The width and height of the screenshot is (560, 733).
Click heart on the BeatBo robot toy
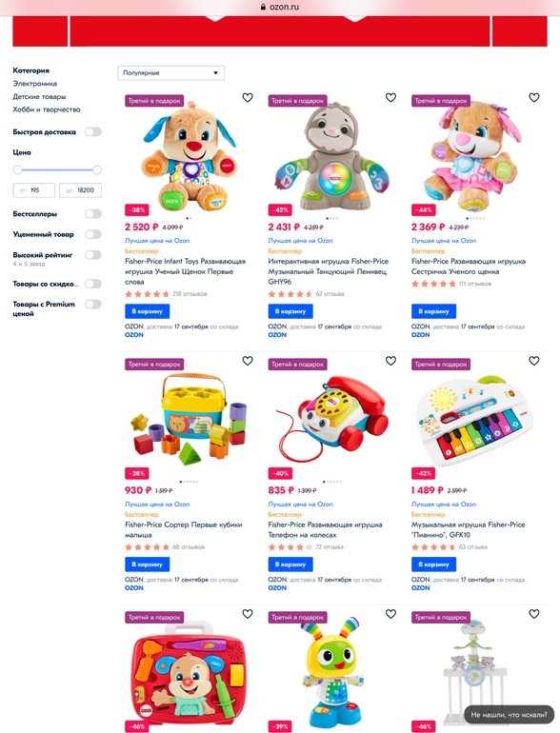coord(390,614)
